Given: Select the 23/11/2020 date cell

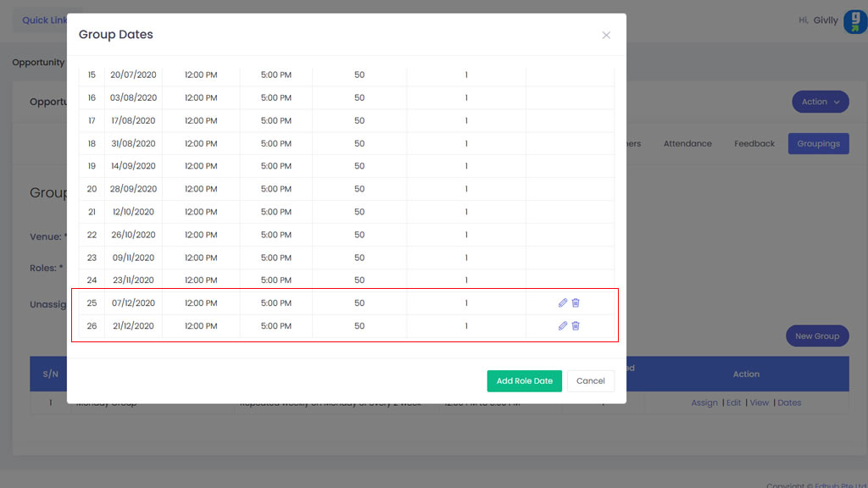Looking at the screenshot, I should tap(133, 280).
